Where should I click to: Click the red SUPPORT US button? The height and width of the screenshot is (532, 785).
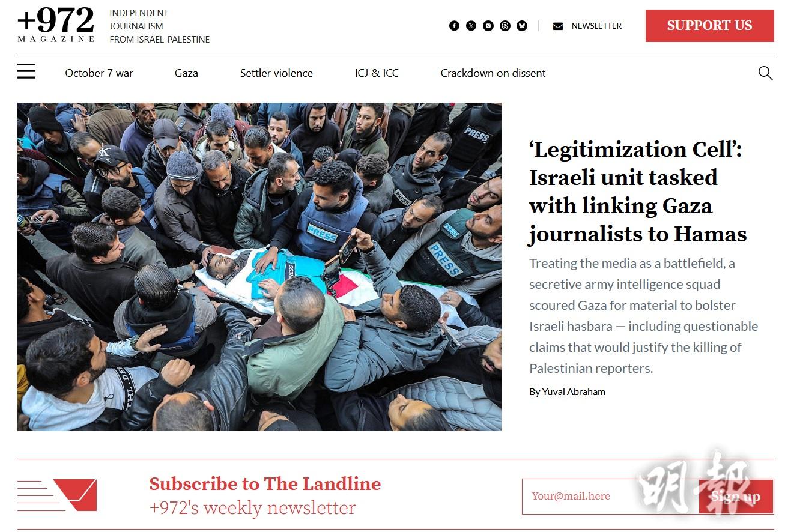tap(709, 26)
